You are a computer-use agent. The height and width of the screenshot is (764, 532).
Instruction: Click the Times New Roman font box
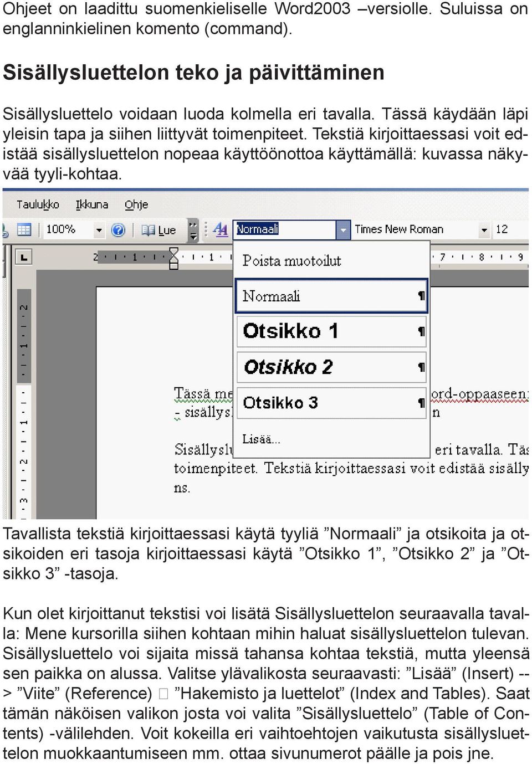point(416,229)
